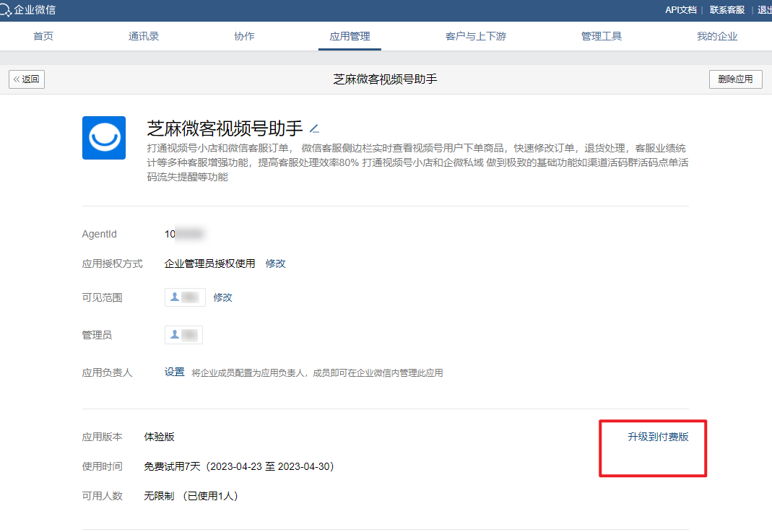Click the member chip in 可见范围 row
Viewport: 772px width, 532px height.
[185, 297]
